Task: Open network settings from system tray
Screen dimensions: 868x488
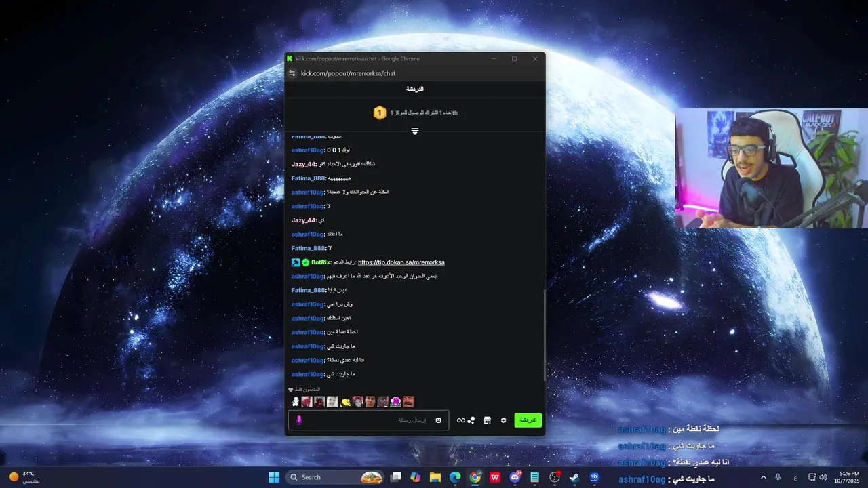Action: [812, 477]
